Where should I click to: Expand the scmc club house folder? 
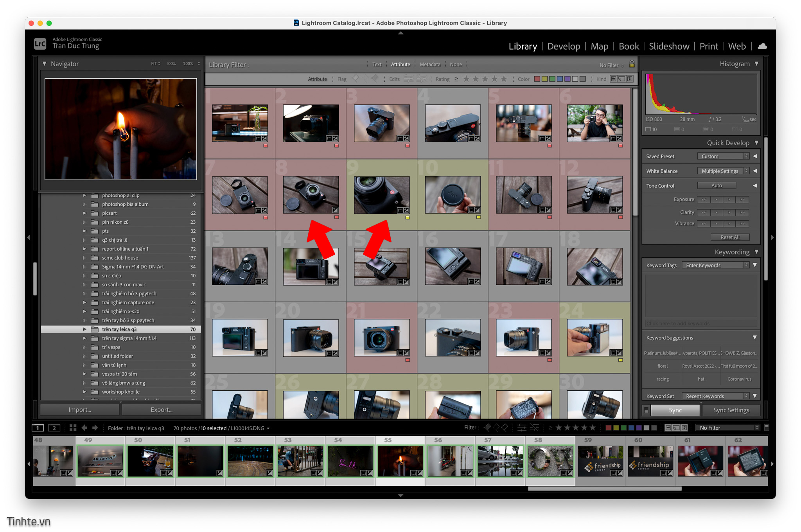(84, 258)
